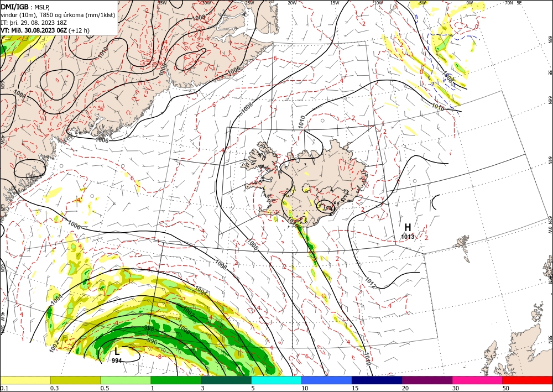Click the '35W' longitude label

coord(162,3)
